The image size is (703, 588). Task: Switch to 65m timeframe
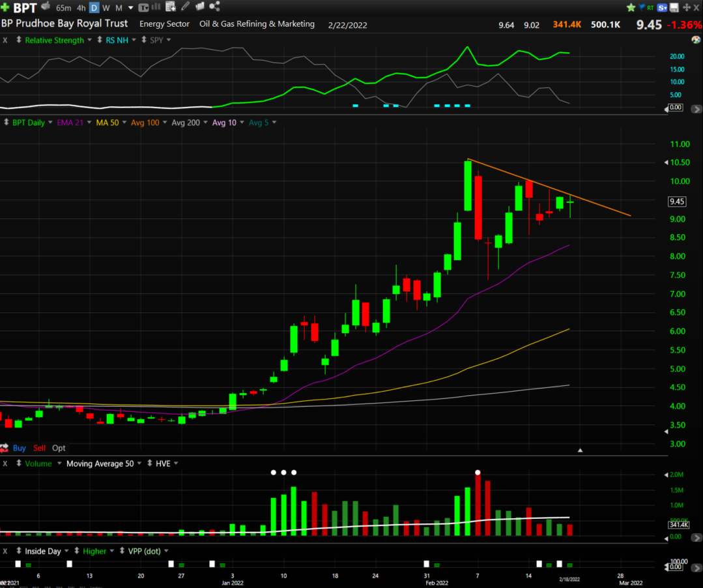coord(64,8)
